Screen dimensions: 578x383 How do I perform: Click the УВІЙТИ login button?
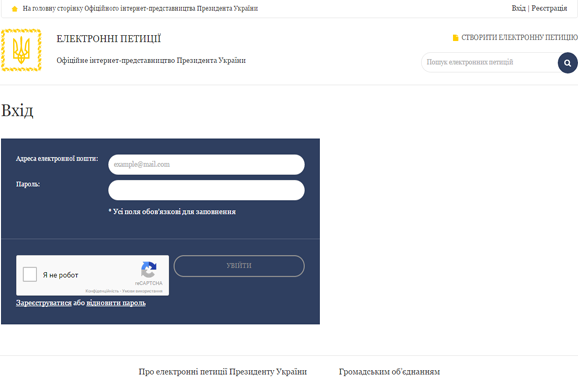pyautogui.click(x=239, y=266)
